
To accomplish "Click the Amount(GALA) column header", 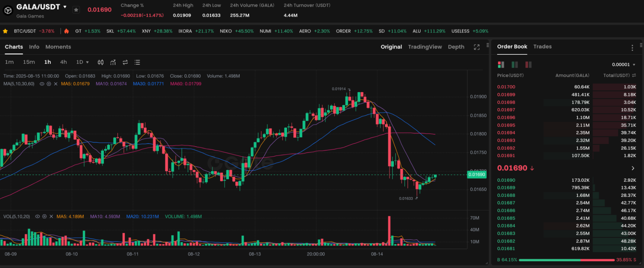I will (572, 75).
